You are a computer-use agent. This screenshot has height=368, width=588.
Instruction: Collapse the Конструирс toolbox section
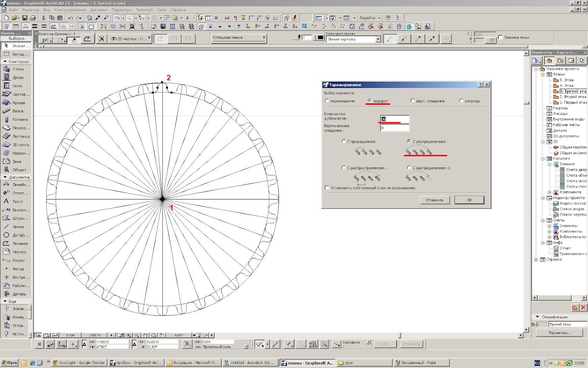coord(5,61)
